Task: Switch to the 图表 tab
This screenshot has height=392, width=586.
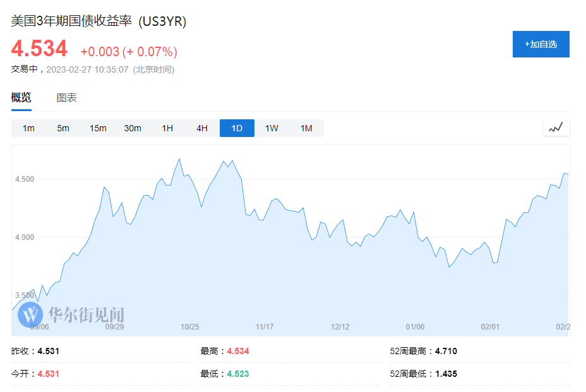Action: tap(66, 97)
